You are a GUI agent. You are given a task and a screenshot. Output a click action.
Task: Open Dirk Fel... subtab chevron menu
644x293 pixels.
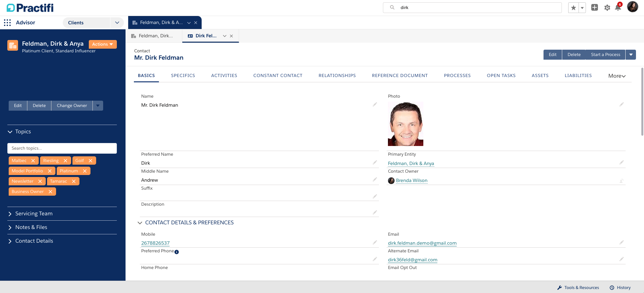click(x=225, y=36)
